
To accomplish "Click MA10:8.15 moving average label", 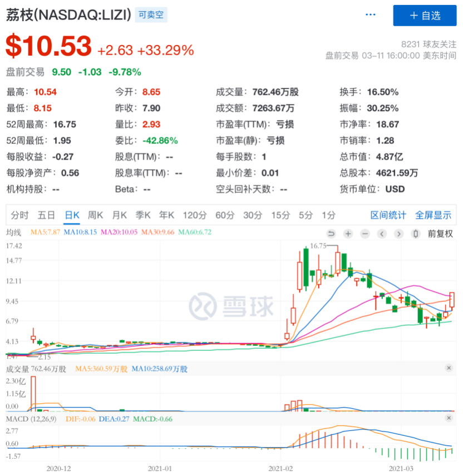I will coord(80,232).
